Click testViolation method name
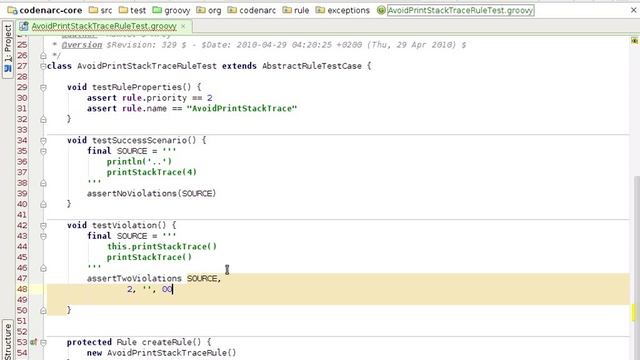640x360 pixels. tap(124, 225)
